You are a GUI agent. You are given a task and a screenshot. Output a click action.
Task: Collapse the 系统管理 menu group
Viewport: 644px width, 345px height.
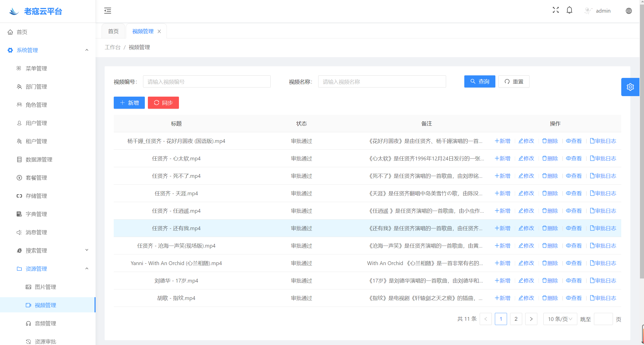click(87, 50)
